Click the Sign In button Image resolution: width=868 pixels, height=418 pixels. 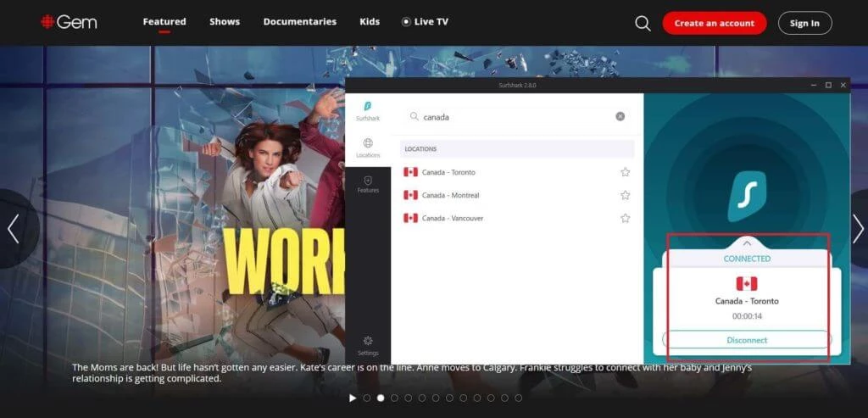click(x=804, y=23)
